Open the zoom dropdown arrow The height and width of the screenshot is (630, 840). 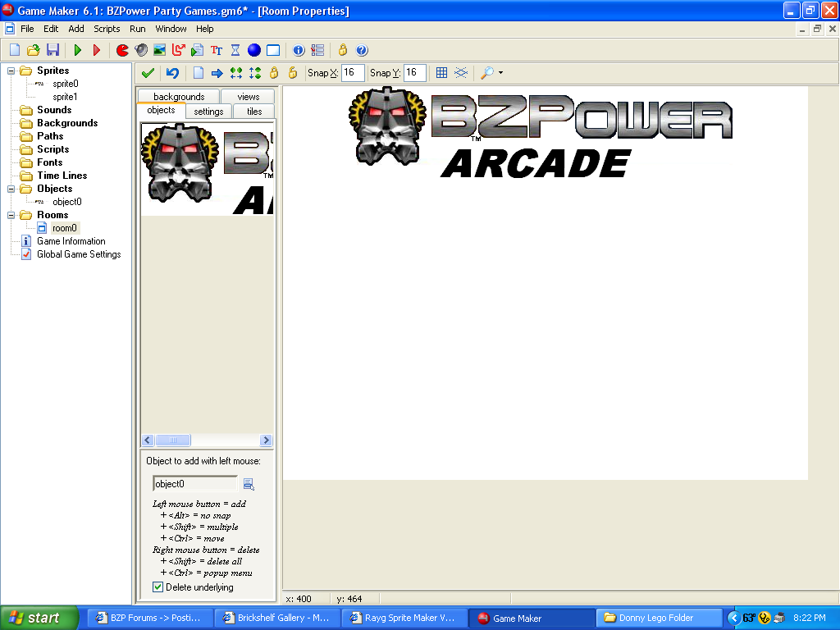coord(502,73)
